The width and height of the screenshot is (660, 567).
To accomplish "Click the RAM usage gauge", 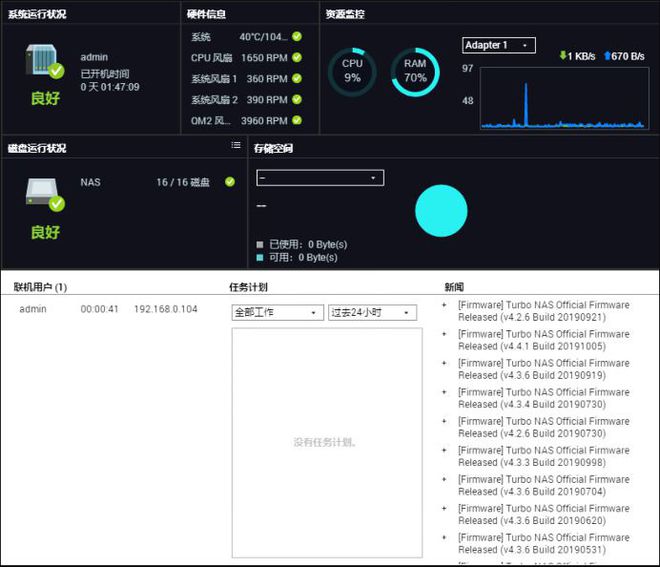I will (x=415, y=71).
